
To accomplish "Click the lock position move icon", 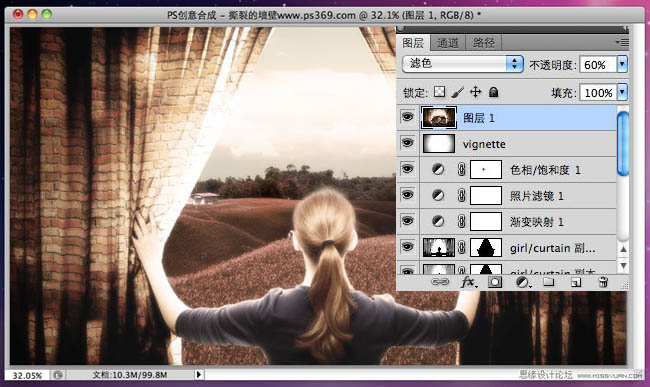I will coord(475,92).
